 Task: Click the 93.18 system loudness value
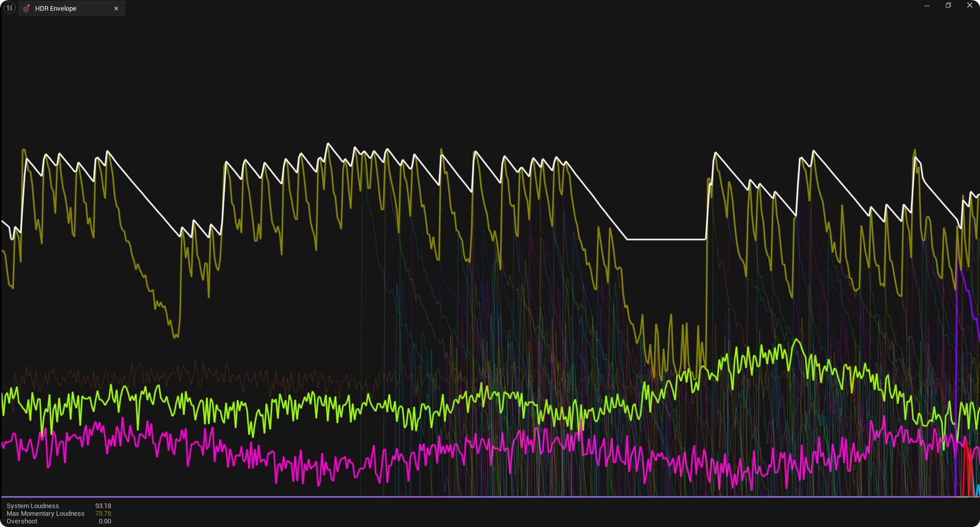point(103,506)
